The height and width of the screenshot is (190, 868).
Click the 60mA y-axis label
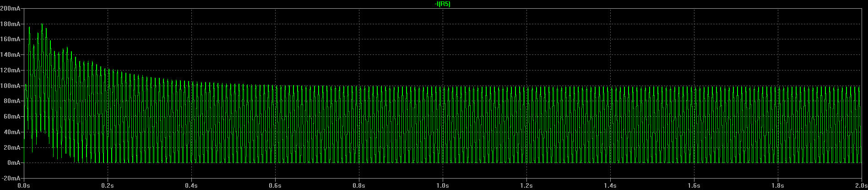click(x=12, y=116)
